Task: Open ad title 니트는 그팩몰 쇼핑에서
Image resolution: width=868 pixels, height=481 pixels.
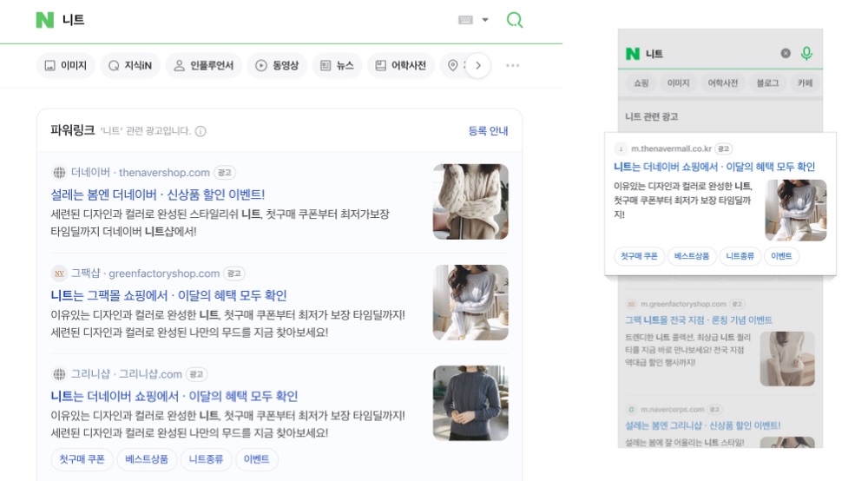Action: (169, 295)
